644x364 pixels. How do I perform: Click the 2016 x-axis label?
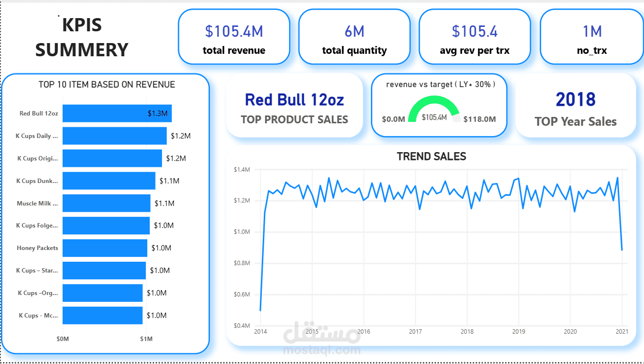pyautogui.click(x=364, y=332)
